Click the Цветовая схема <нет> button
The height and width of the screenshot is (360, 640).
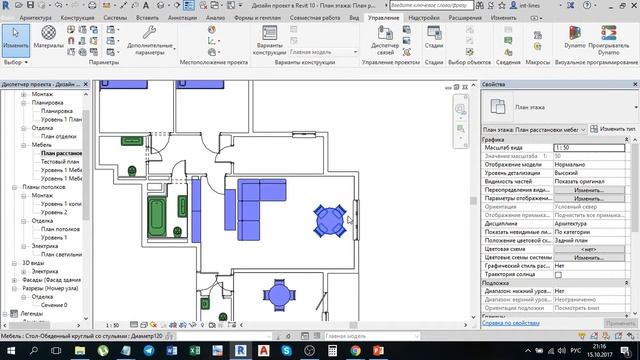point(589,249)
